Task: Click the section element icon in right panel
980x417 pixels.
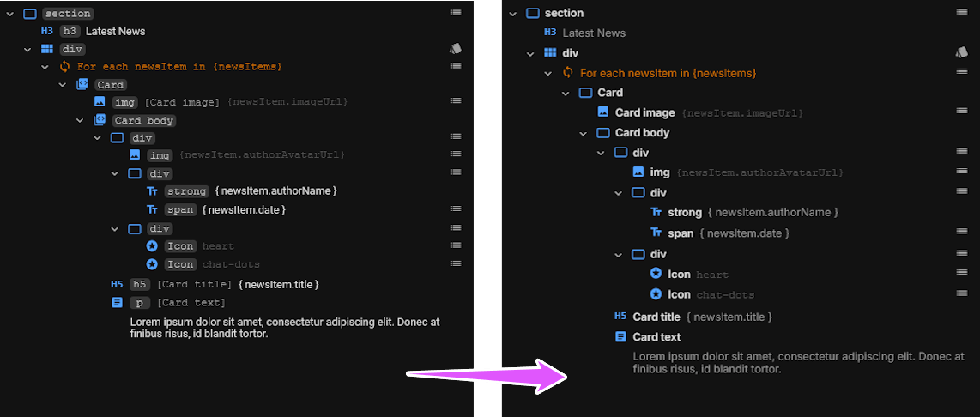Action: coord(533,13)
